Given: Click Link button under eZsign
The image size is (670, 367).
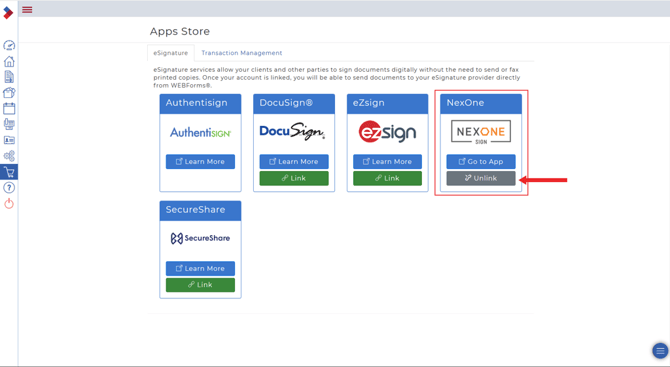Looking at the screenshot, I should pyautogui.click(x=388, y=178).
